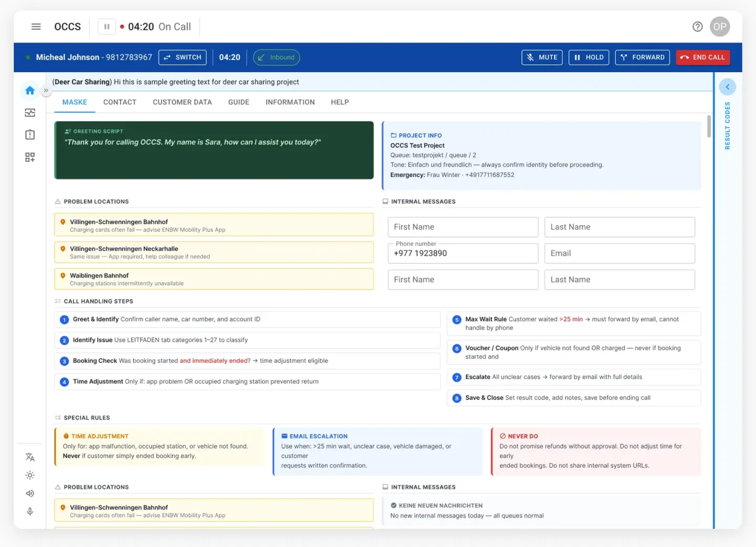Image resolution: width=756 pixels, height=547 pixels.
Task: End the call with Micheal Johnson
Action: pyautogui.click(x=702, y=57)
